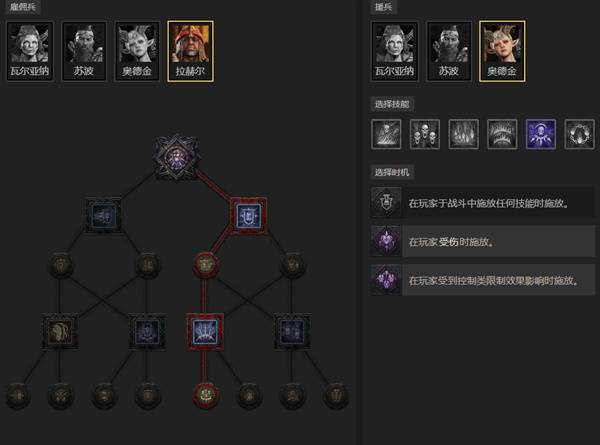The height and width of the screenshot is (445, 600).
Task: Select mercenary portrait 拉赫尔
Action: click(x=191, y=51)
